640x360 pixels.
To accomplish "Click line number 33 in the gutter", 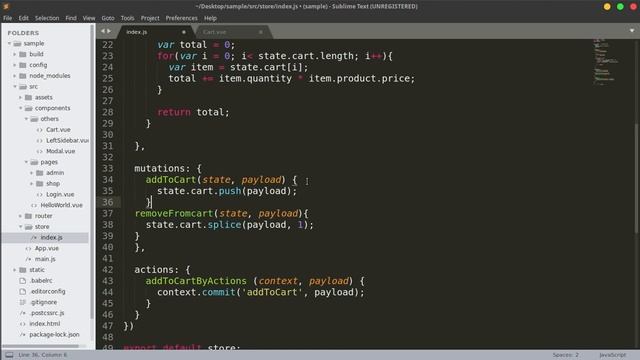I will tap(108, 168).
